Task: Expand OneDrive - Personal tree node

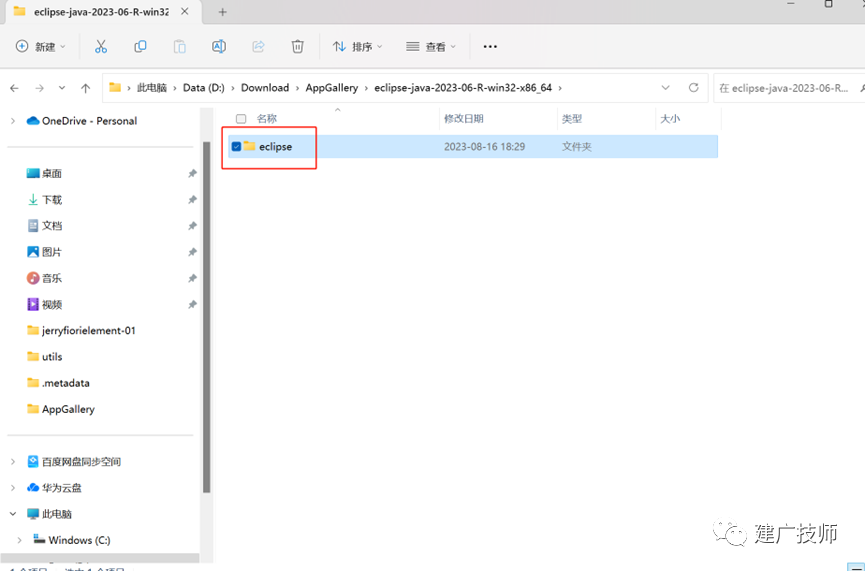Action: pos(13,121)
